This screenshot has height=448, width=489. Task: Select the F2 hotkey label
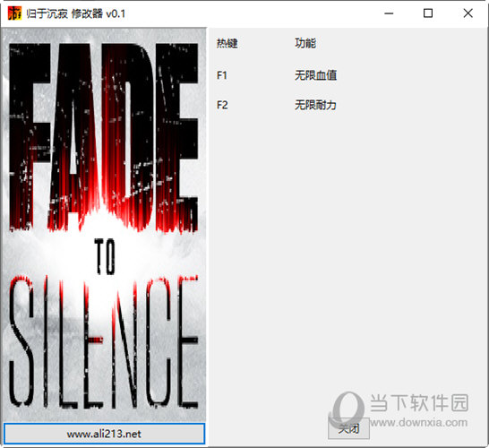(222, 105)
